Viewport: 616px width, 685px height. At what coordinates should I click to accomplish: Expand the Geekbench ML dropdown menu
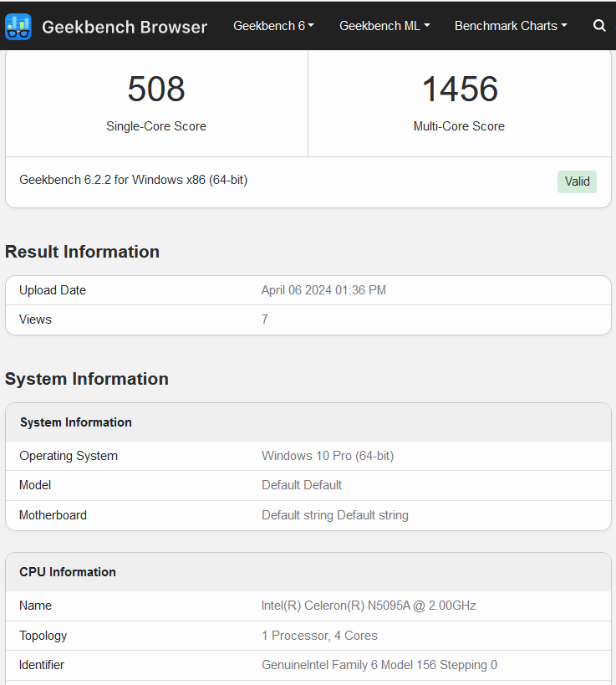point(384,26)
